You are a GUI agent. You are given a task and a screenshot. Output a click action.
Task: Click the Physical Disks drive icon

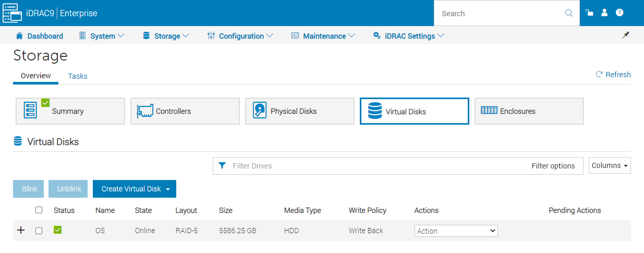point(260,111)
